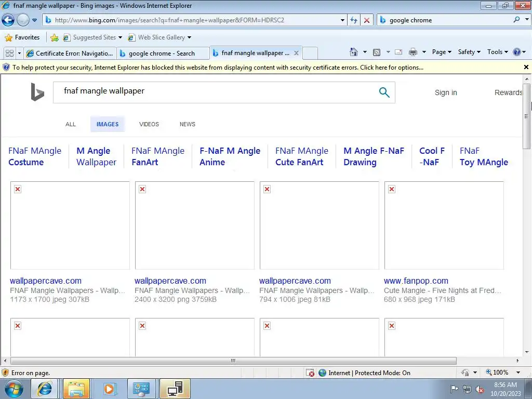This screenshot has height=399, width=532.
Task: Click the Bing logo
Action: [x=37, y=92]
